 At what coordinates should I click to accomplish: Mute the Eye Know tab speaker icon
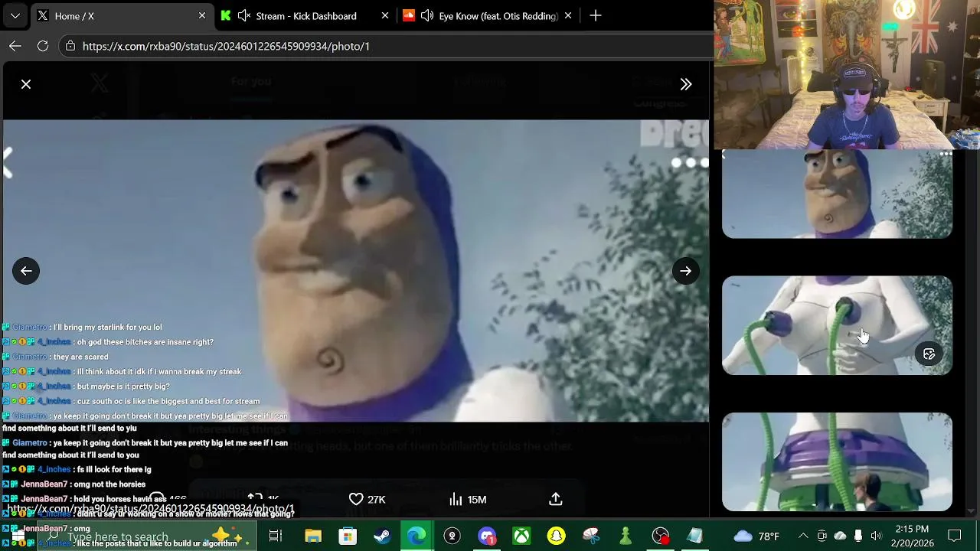click(427, 15)
